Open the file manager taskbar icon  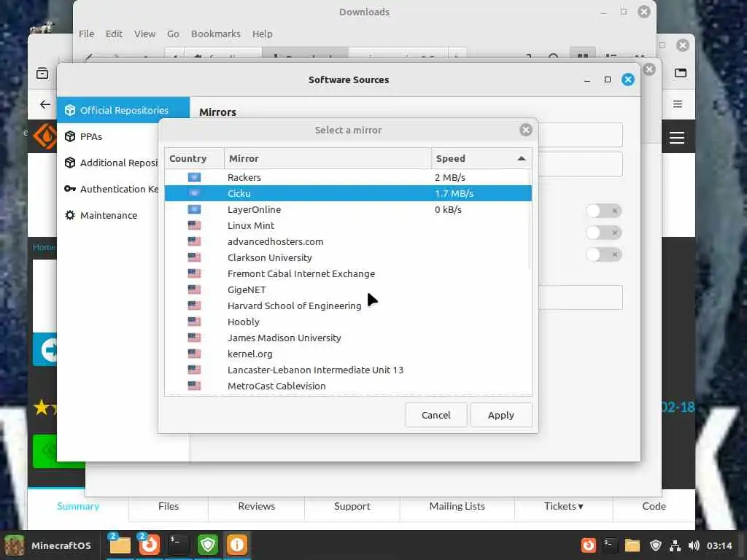coord(120,545)
